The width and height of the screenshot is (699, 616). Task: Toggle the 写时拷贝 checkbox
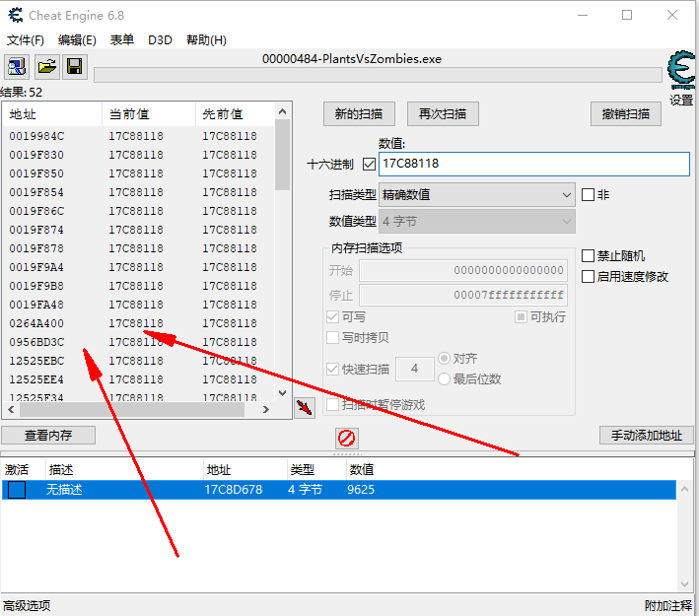click(x=332, y=337)
